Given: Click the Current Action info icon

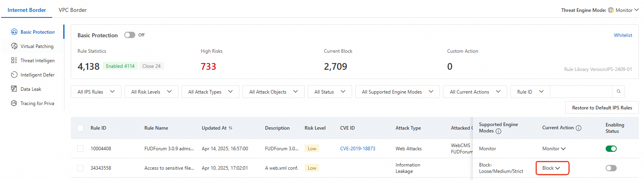Looking at the screenshot, I should [x=578, y=128].
